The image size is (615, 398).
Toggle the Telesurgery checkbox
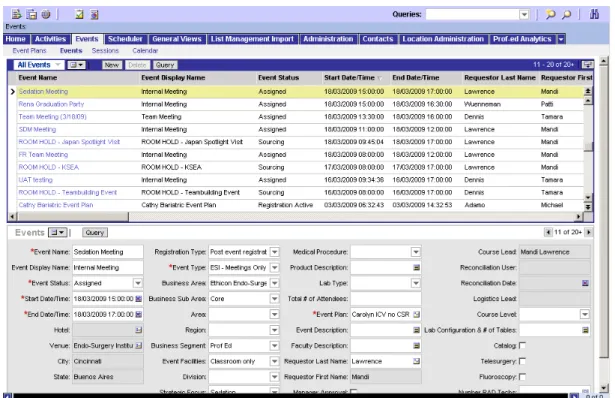522,361
